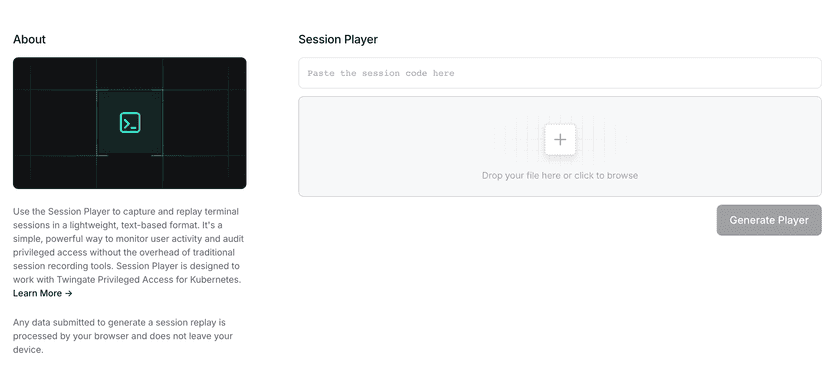Click the plus icon to browse files
This screenshot has height=378, width=840.
tap(560, 140)
